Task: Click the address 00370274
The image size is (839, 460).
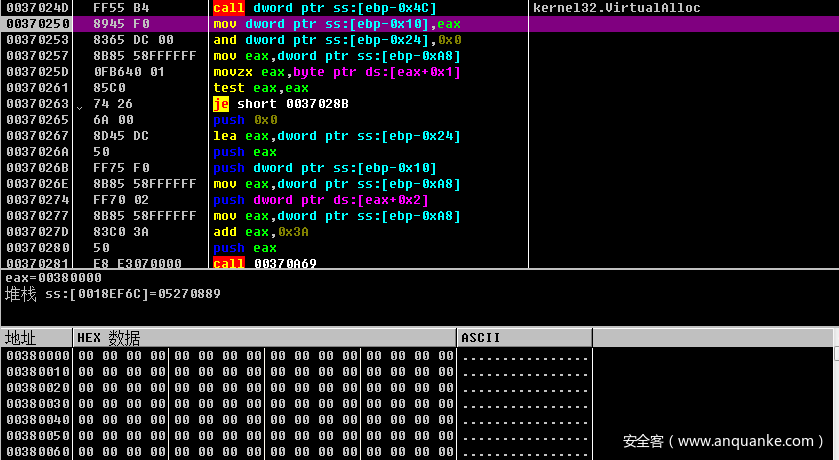Action: coord(37,200)
